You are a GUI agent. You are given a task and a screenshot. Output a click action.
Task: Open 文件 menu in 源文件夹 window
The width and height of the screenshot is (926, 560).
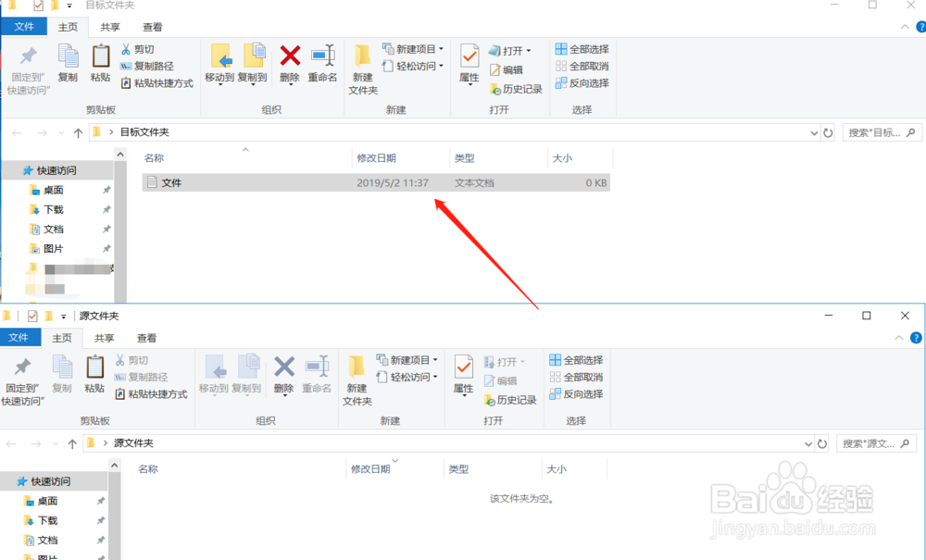point(19,338)
